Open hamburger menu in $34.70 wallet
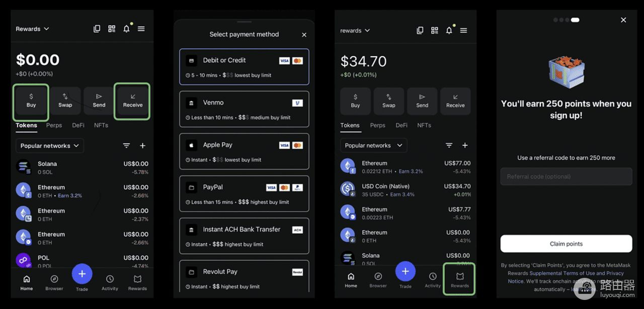The image size is (644, 309). (x=464, y=31)
